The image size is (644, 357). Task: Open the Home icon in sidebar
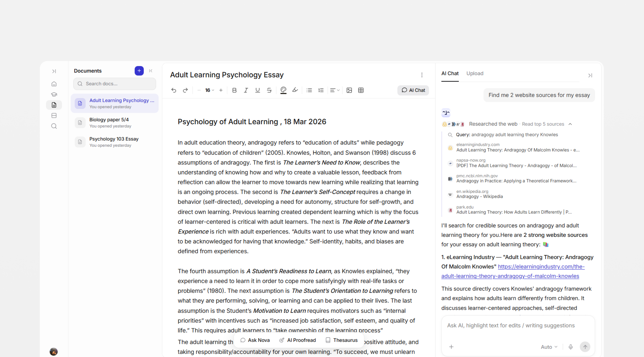coord(54,84)
